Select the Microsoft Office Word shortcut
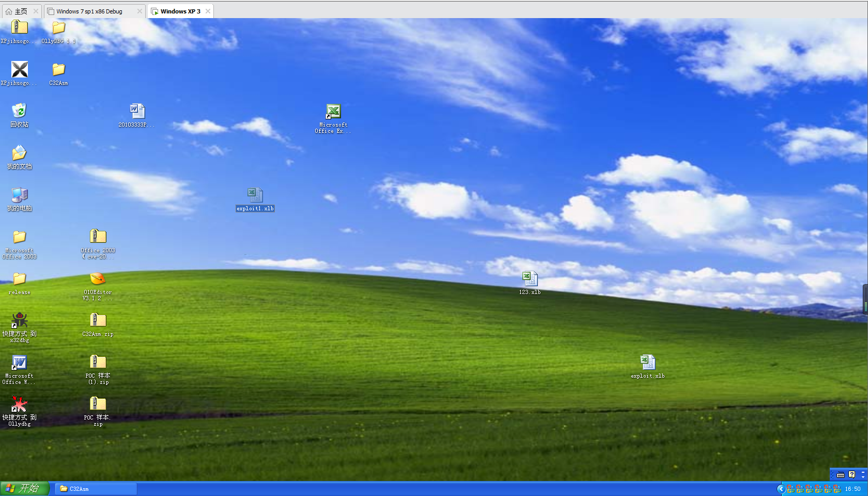Viewport: 868px width, 496px height. point(19,362)
